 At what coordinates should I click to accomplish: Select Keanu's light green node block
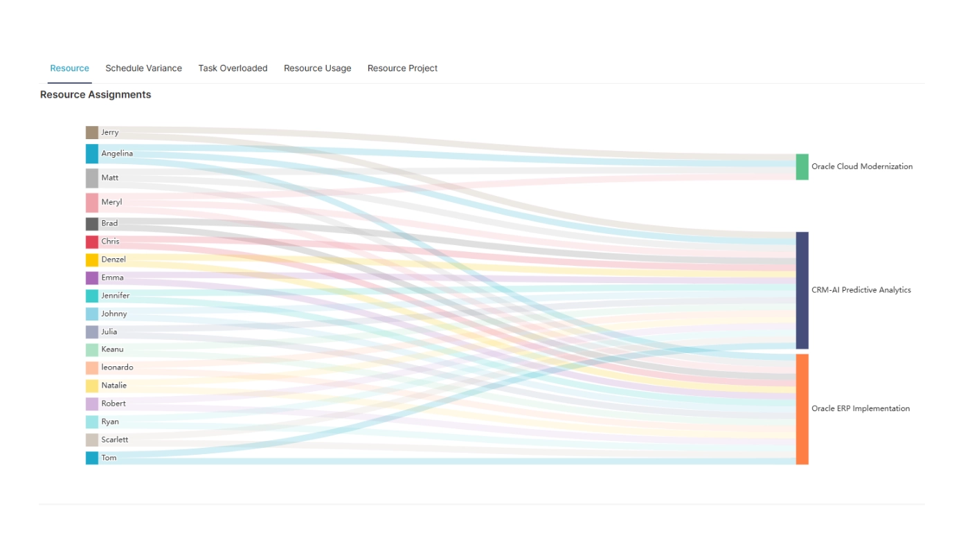92,350
